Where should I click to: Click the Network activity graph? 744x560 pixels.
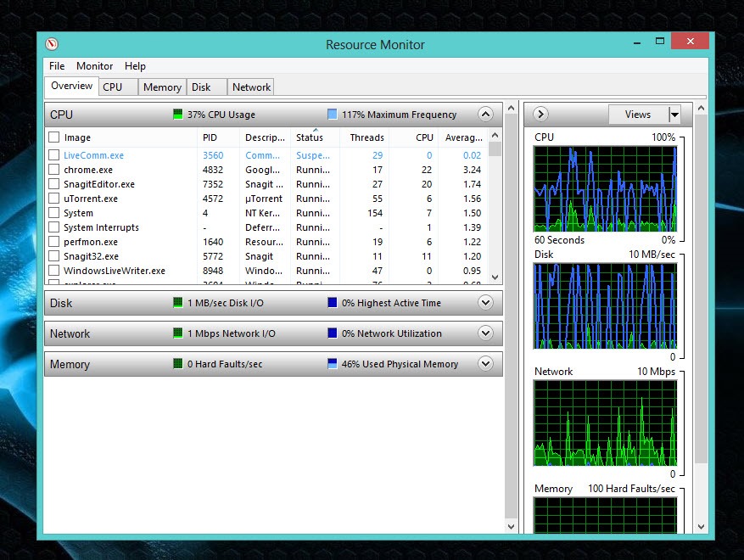[x=605, y=423]
